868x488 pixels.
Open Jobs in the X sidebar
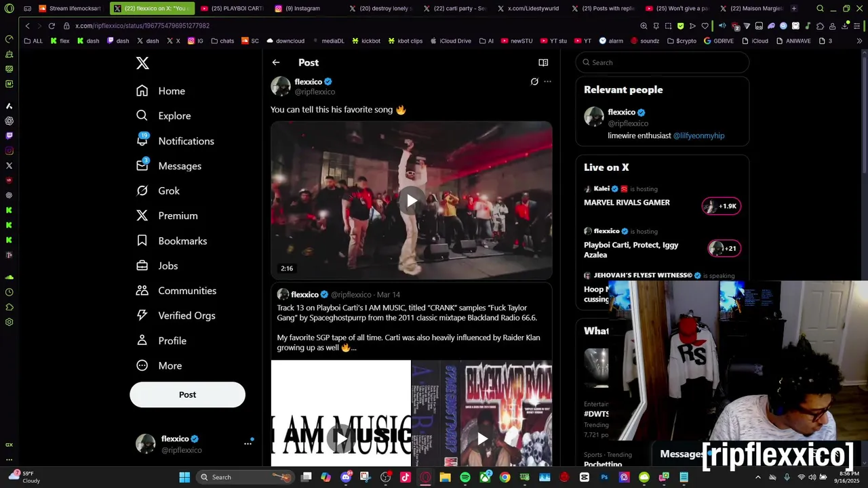coord(157,266)
